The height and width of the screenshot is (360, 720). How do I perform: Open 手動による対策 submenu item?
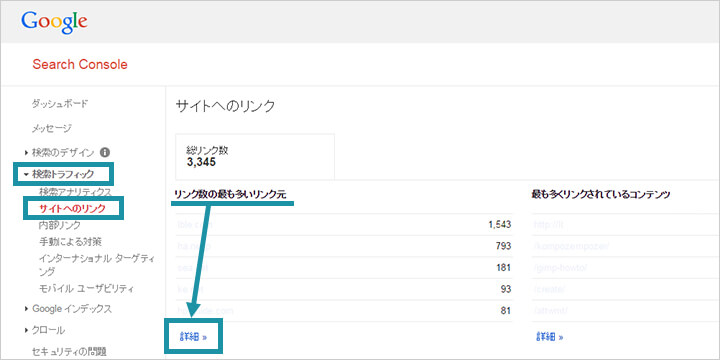tap(70, 241)
